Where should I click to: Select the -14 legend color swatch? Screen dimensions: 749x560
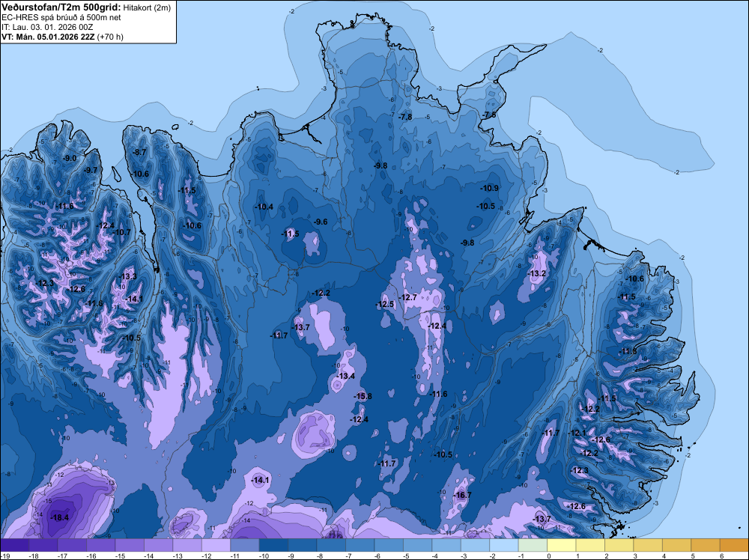tap(159, 545)
